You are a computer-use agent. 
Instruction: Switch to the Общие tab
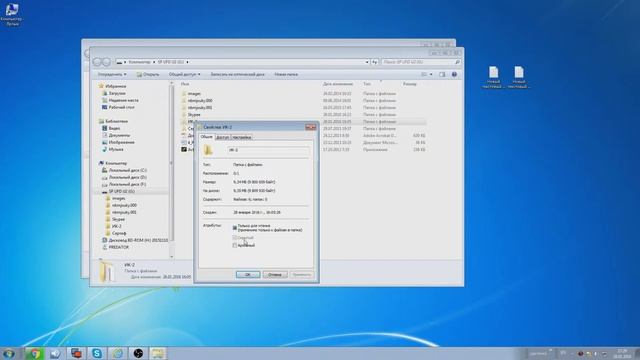coord(207,137)
